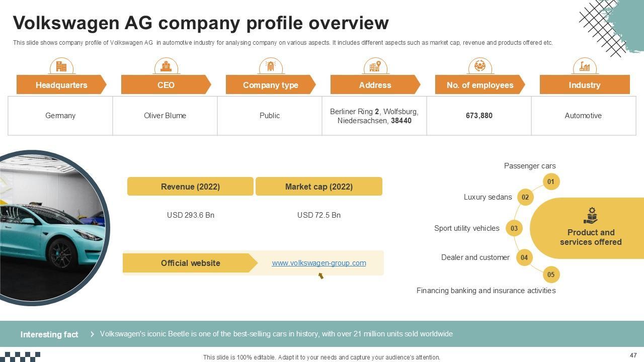Click the numbered circle 05
Screen dimensions: 644x362
click(551, 275)
